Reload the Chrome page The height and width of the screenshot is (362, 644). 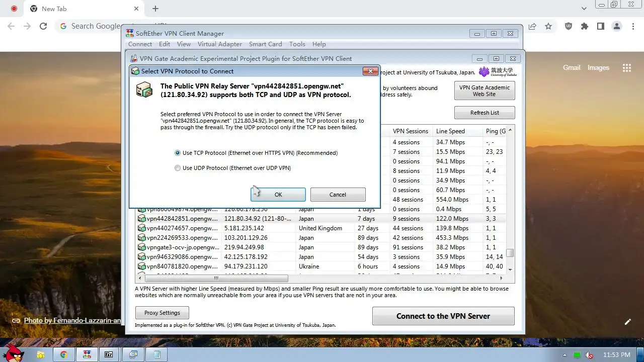click(43, 26)
